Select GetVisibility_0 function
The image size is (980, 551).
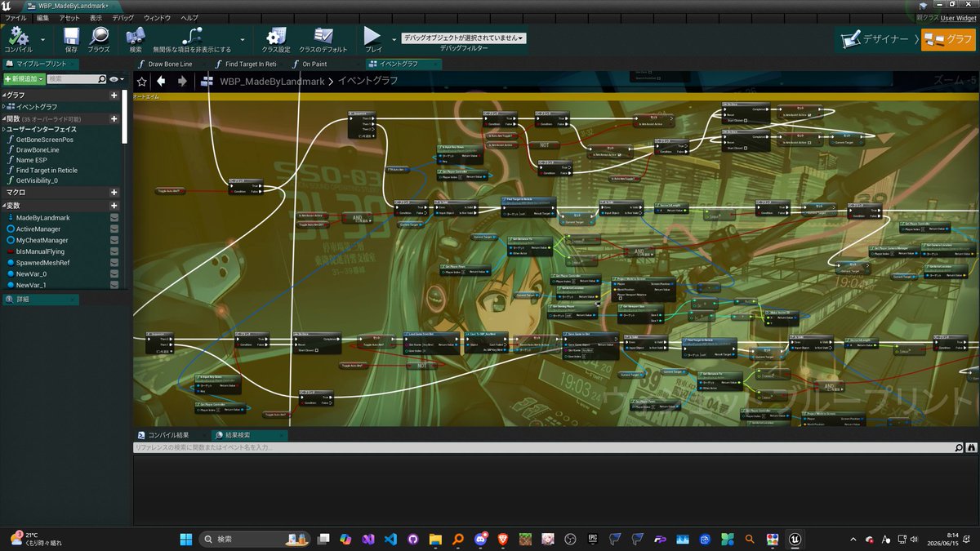[38, 180]
